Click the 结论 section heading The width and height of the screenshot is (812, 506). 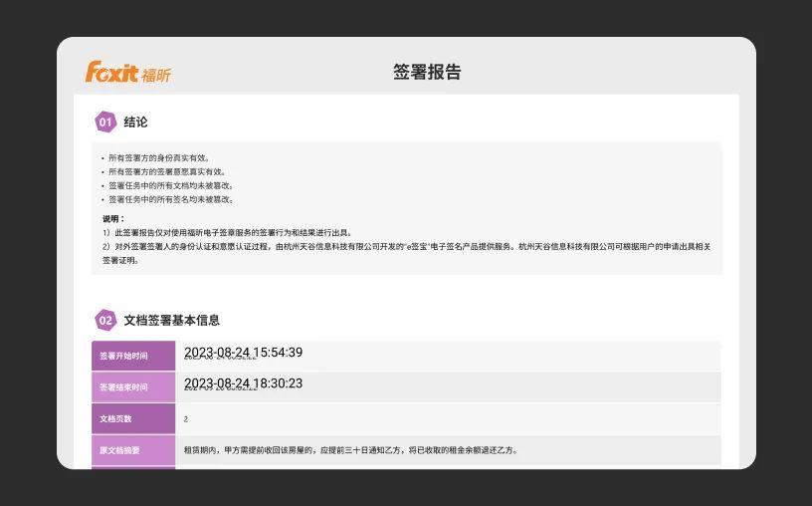[136, 123]
